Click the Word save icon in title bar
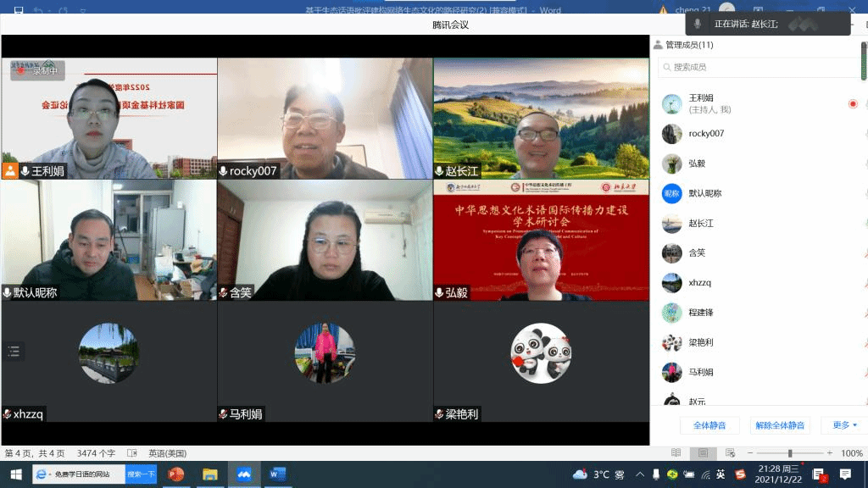 tap(17, 10)
